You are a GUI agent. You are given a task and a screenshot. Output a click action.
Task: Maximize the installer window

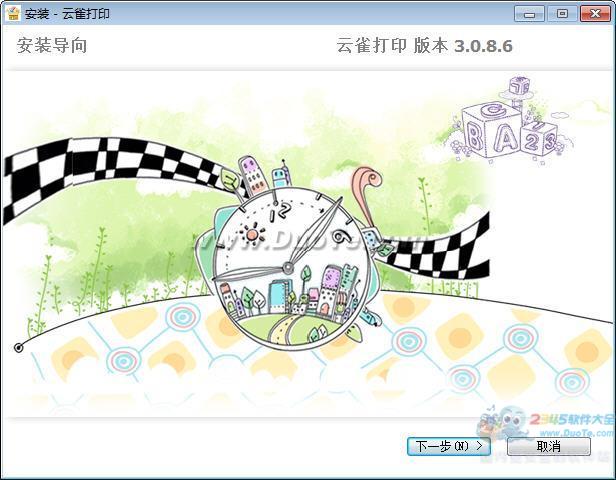(562, 13)
